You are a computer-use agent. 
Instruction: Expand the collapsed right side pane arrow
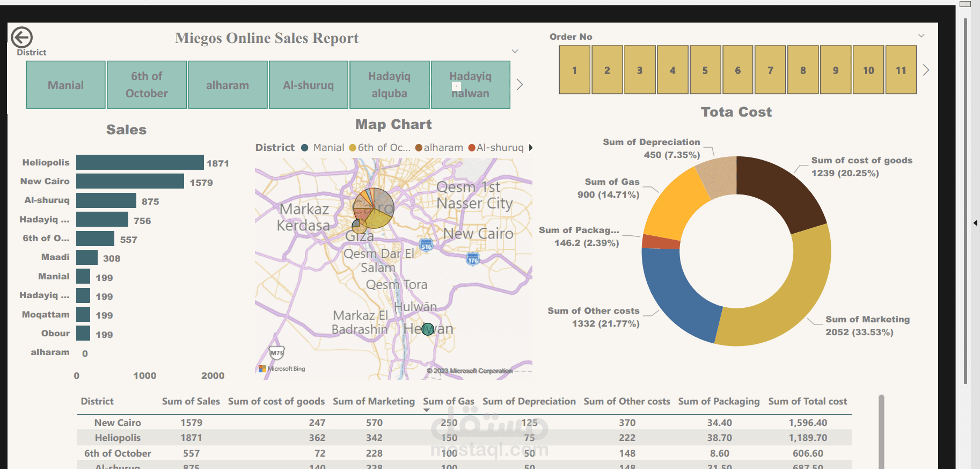coord(975,222)
